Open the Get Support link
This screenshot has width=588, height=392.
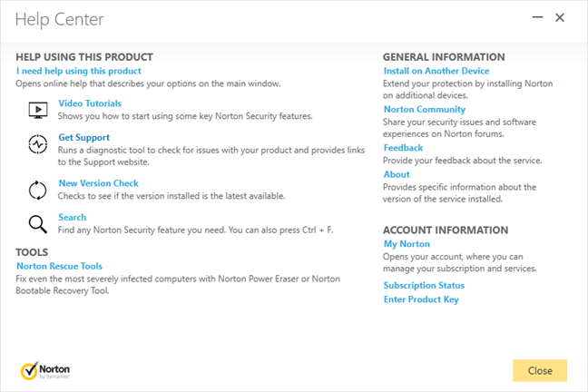click(x=84, y=137)
